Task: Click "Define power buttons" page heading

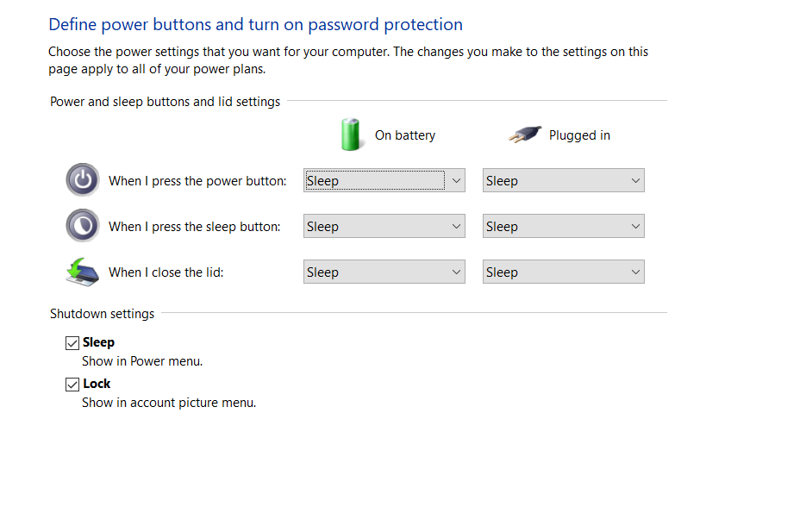Action: coord(255,25)
